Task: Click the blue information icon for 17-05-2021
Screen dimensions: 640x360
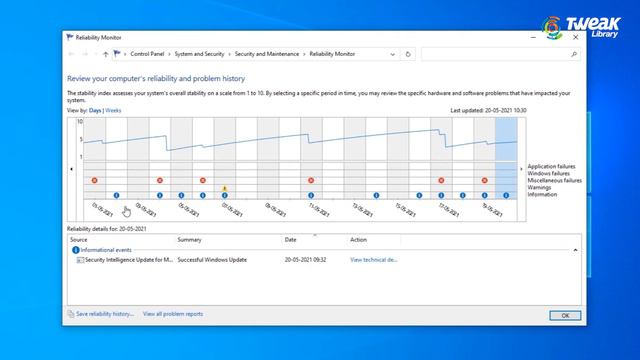Action: [x=441, y=196]
